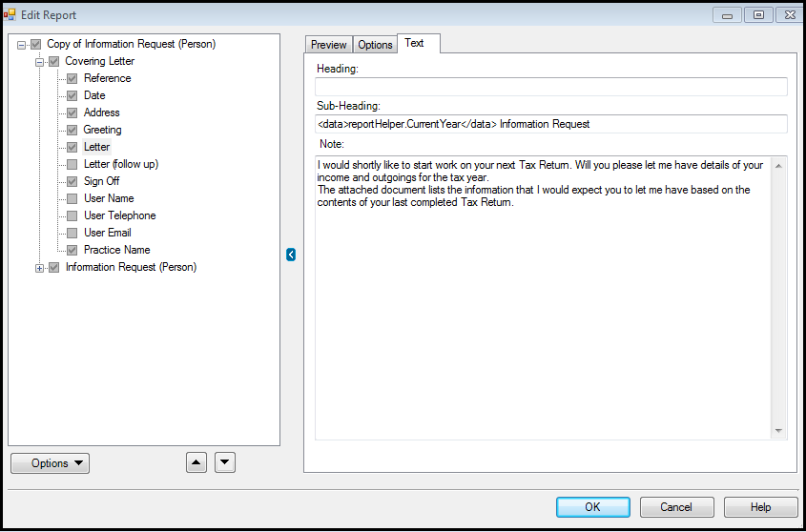Click inside the Heading text field

coord(551,87)
